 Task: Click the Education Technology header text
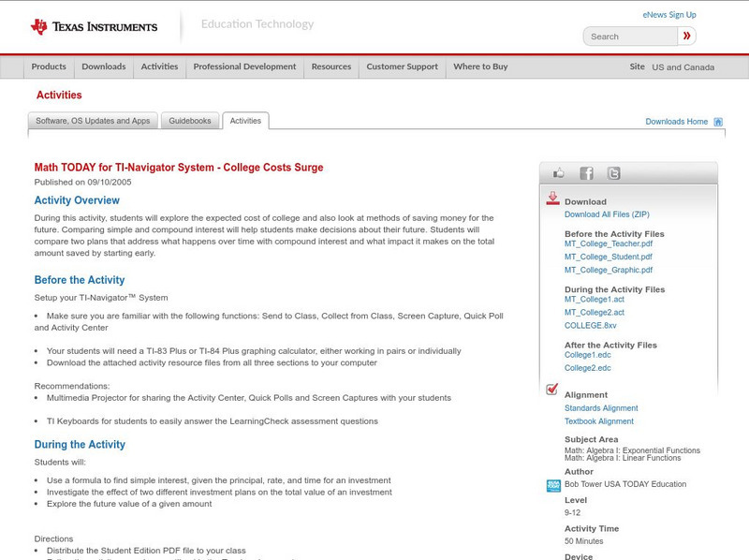[x=257, y=24]
